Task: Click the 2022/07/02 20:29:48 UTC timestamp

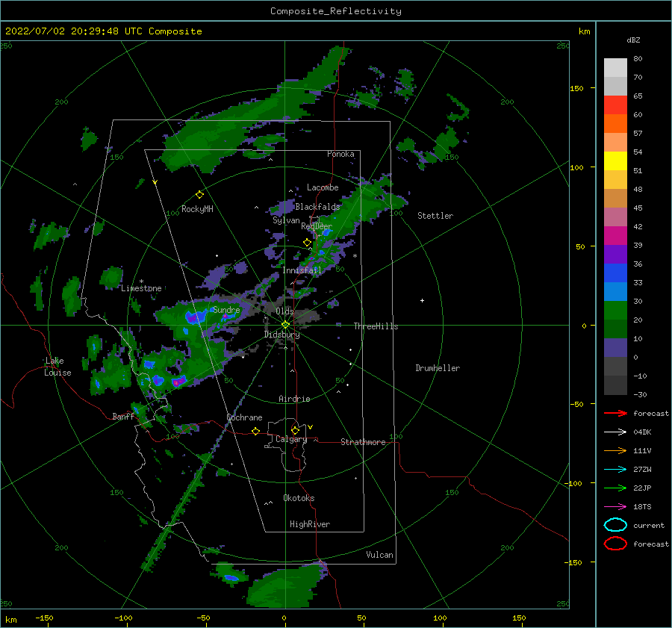Action: click(74, 31)
